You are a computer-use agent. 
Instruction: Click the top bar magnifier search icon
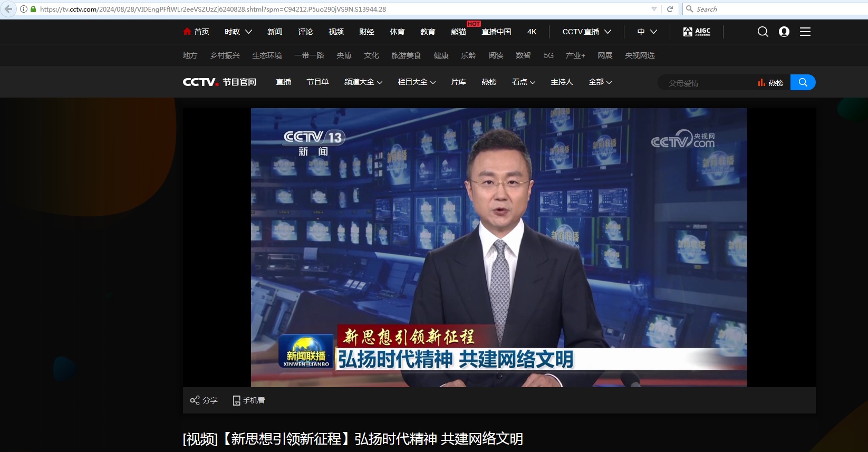763,32
